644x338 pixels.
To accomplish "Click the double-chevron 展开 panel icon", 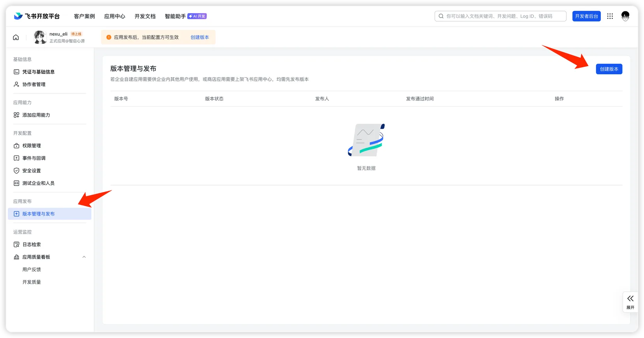I will [630, 299].
